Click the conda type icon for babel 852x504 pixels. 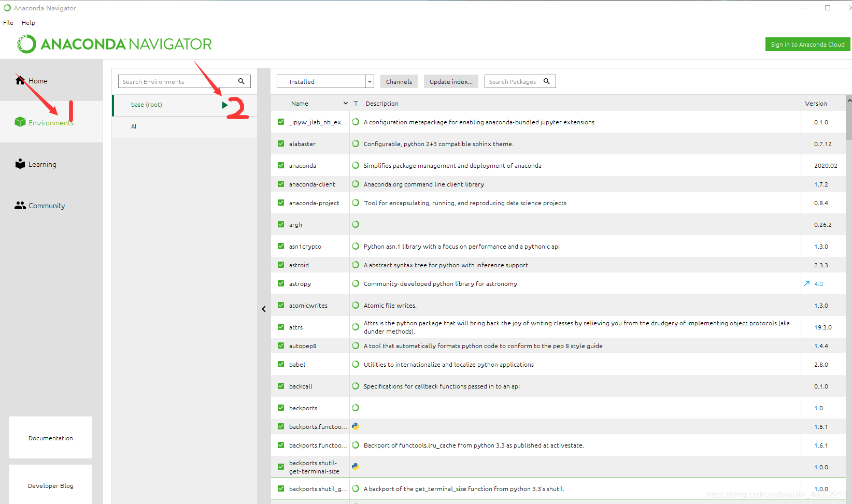(356, 364)
